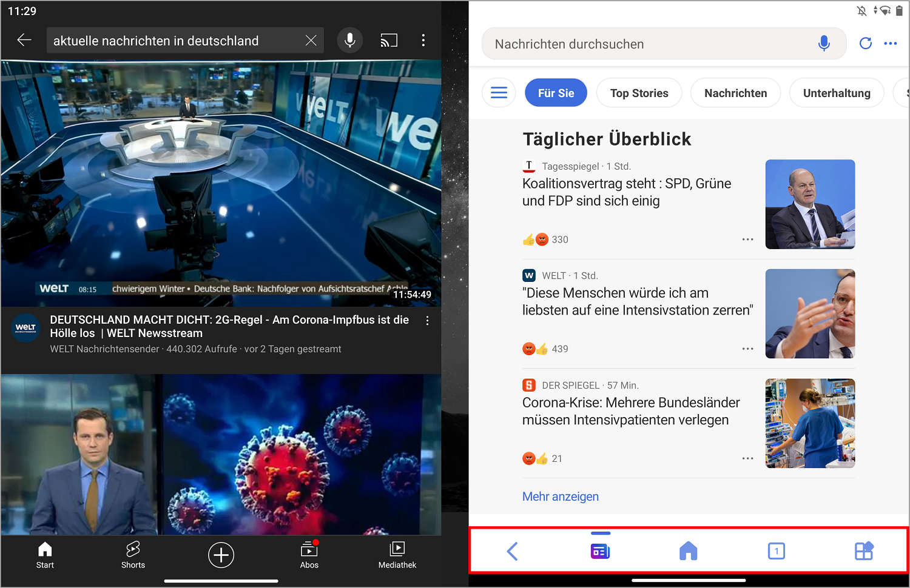Open the gesturing man thumbnail of WELT article
This screenshot has width=910, height=588.
click(x=810, y=314)
